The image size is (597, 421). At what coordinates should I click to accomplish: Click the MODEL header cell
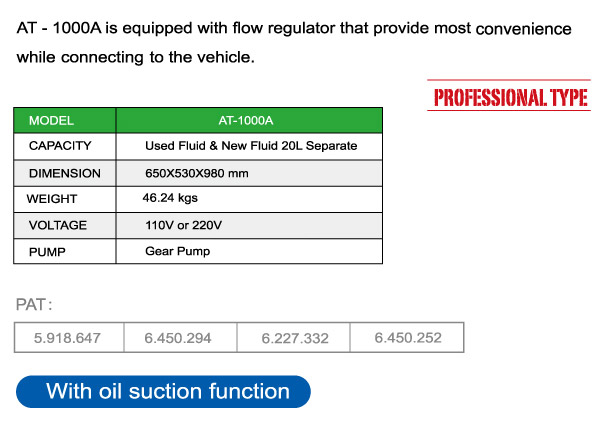click(x=65, y=121)
